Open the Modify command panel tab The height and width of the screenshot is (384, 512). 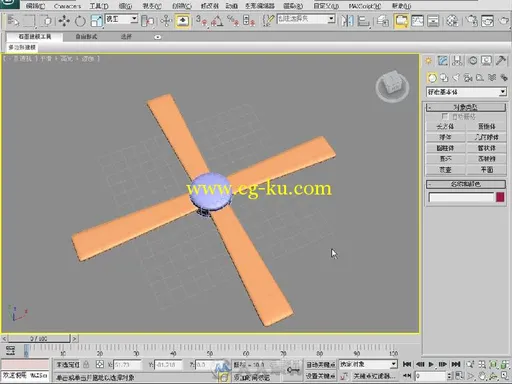[x=443, y=61]
